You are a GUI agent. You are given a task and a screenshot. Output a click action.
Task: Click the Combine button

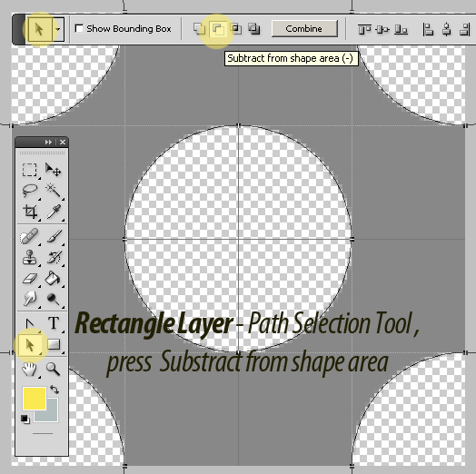click(x=304, y=29)
